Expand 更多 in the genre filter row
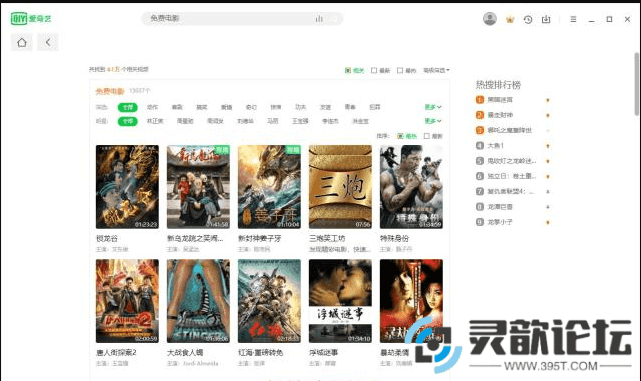 (x=433, y=107)
